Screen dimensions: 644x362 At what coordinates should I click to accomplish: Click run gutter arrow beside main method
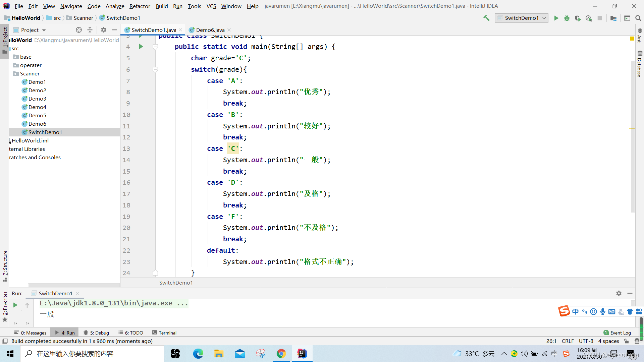(x=141, y=47)
